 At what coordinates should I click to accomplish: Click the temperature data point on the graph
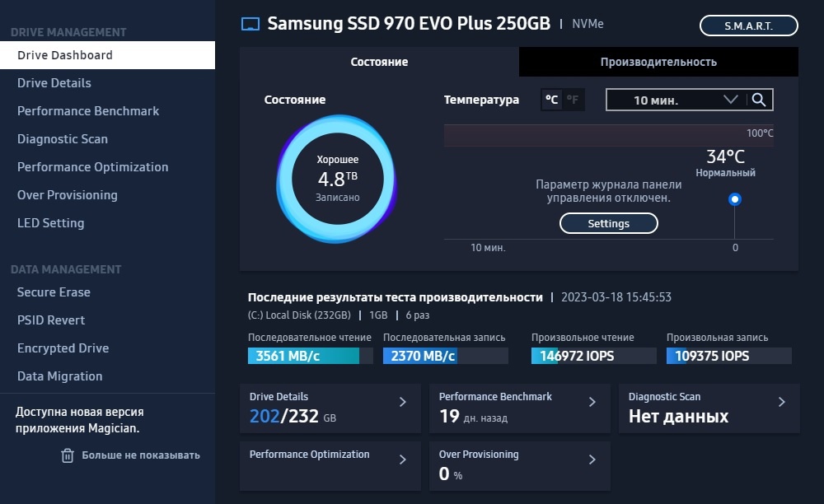(735, 199)
